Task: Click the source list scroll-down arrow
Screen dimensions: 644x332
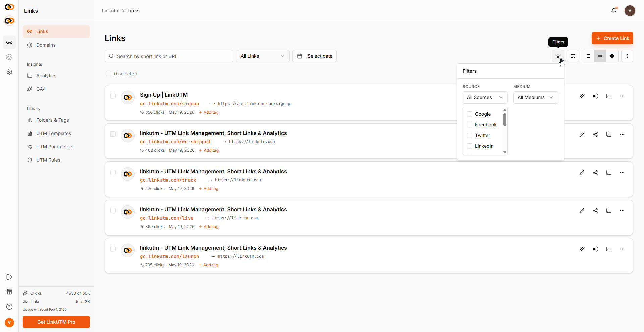Action: [x=505, y=152]
